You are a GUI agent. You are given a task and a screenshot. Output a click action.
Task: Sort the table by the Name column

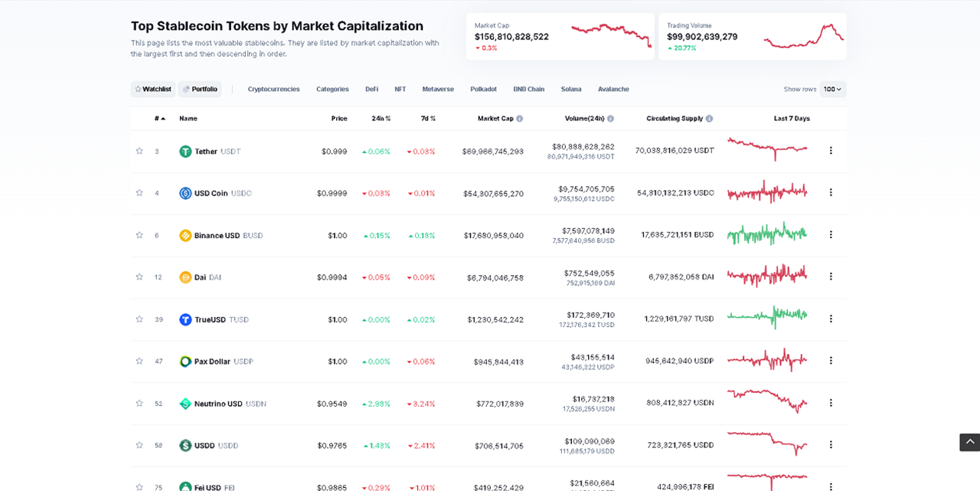tap(188, 119)
